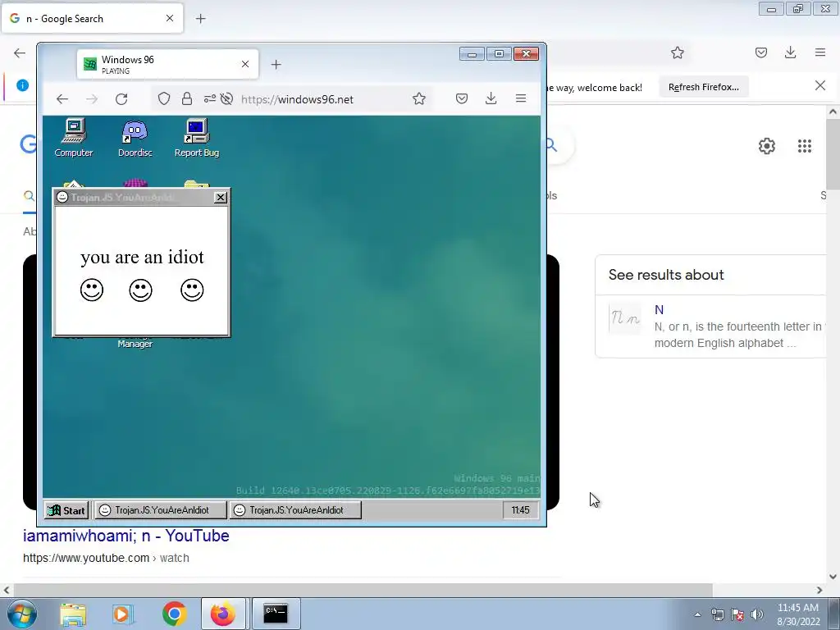Screen dimensions: 840x630
Task: Click the Windows 96 Start button
Action: click(66, 510)
